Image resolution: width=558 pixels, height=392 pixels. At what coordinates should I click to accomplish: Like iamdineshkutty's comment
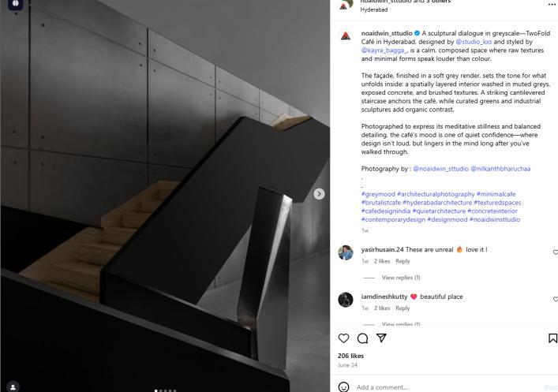click(555, 299)
